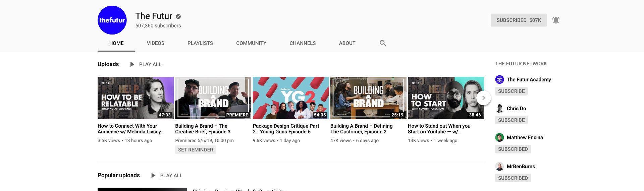Open the ABOUT tab
This screenshot has height=191, width=644.
347,43
